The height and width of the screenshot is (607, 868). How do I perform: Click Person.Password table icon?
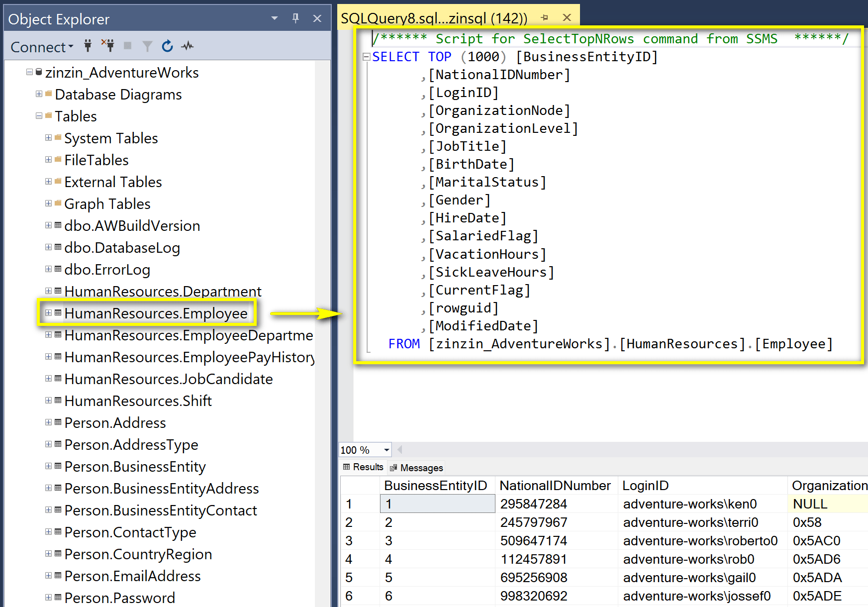click(x=58, y=598)
